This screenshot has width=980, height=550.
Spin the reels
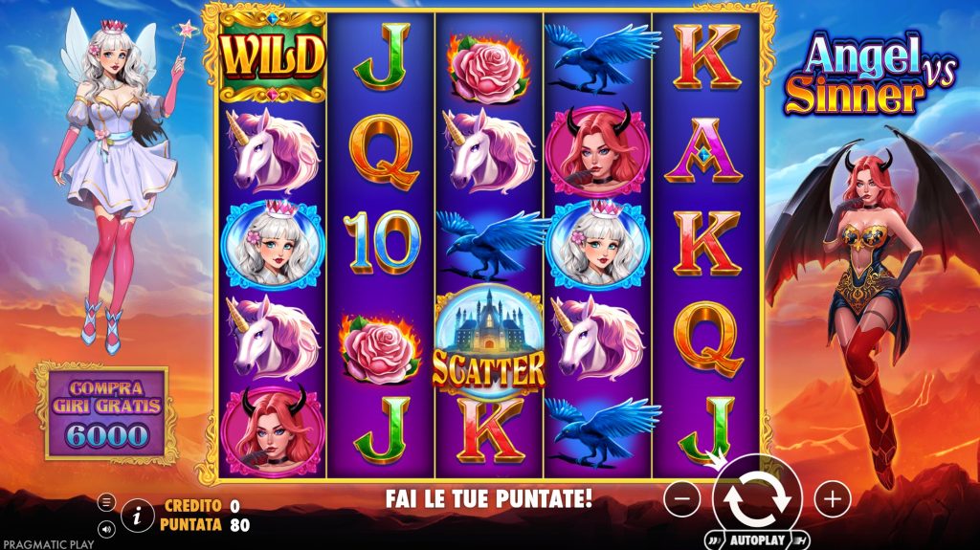(x=758, y=498)
